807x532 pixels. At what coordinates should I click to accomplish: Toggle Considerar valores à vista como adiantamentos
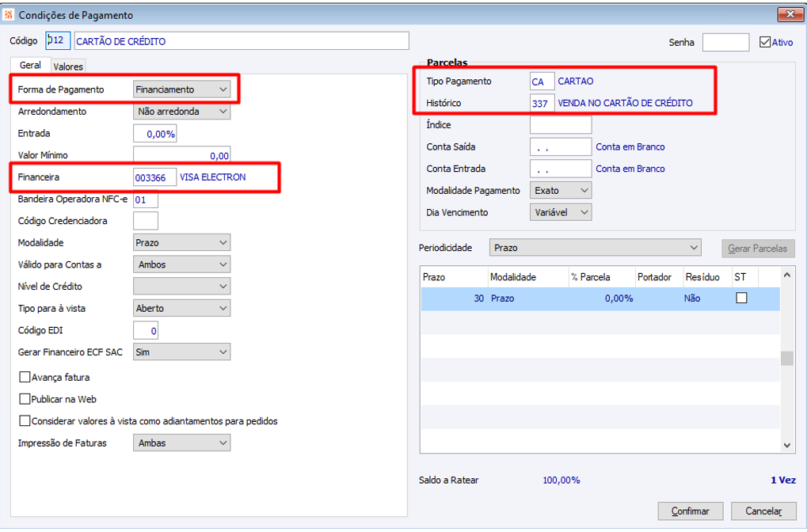[x=25, y=421]
